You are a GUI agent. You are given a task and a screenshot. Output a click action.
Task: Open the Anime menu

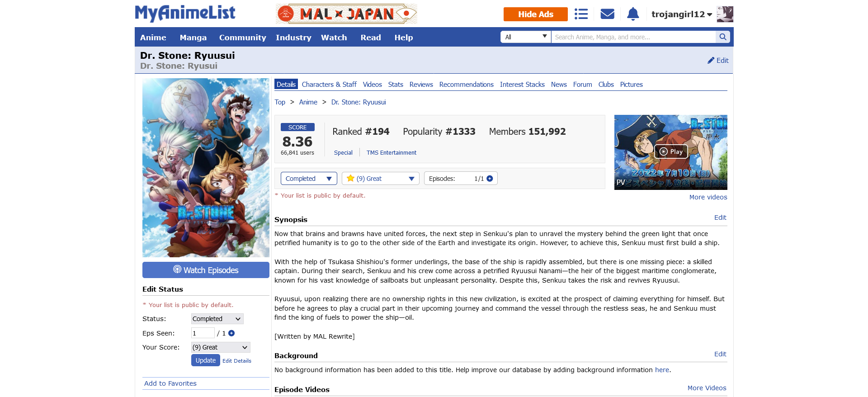click(153, 38)
